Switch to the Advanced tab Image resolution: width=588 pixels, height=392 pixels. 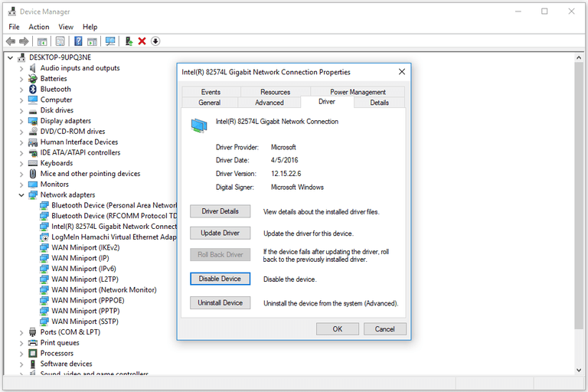point(269,103)
